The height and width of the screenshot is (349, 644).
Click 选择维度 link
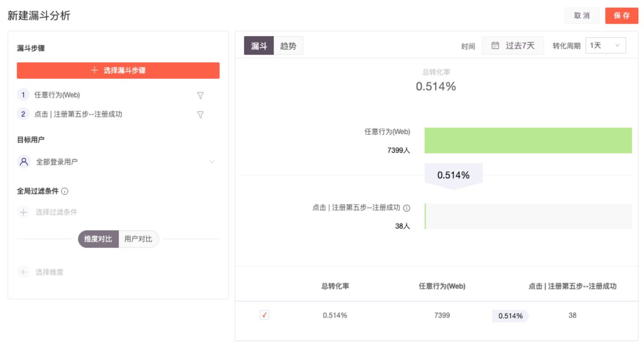(49, 272)
